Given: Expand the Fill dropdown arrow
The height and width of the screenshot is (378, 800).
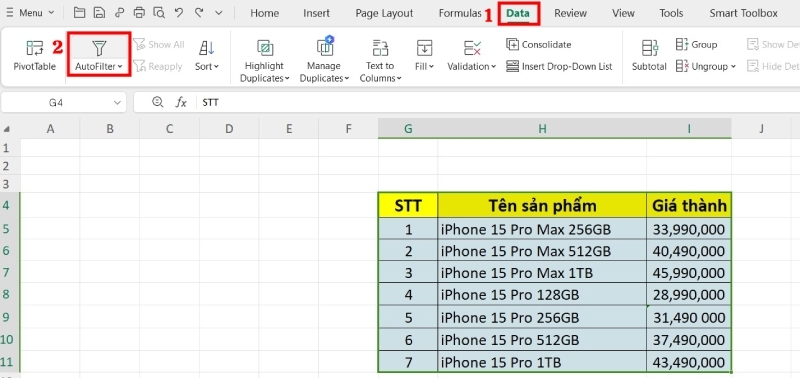Looking at the screenshot, I should (431, 67).
